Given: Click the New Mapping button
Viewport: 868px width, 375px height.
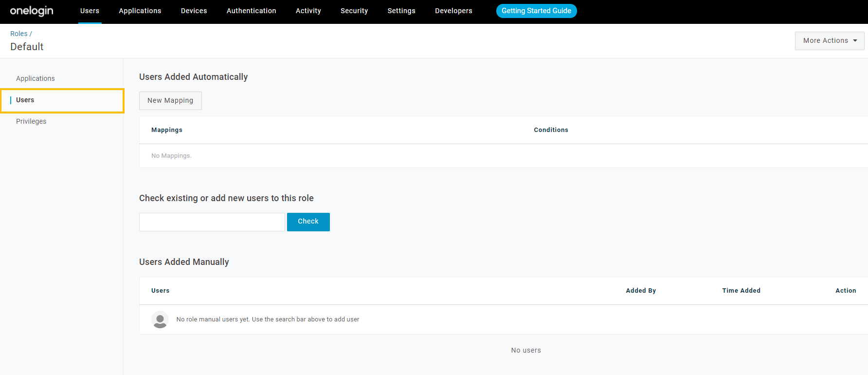Looking at the screenshot, I should coord(170,101).
